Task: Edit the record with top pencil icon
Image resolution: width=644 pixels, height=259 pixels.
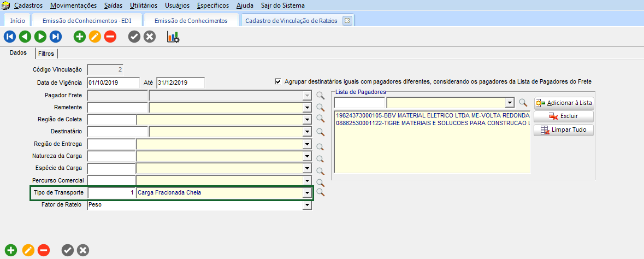Action: [x=95, y=37]
